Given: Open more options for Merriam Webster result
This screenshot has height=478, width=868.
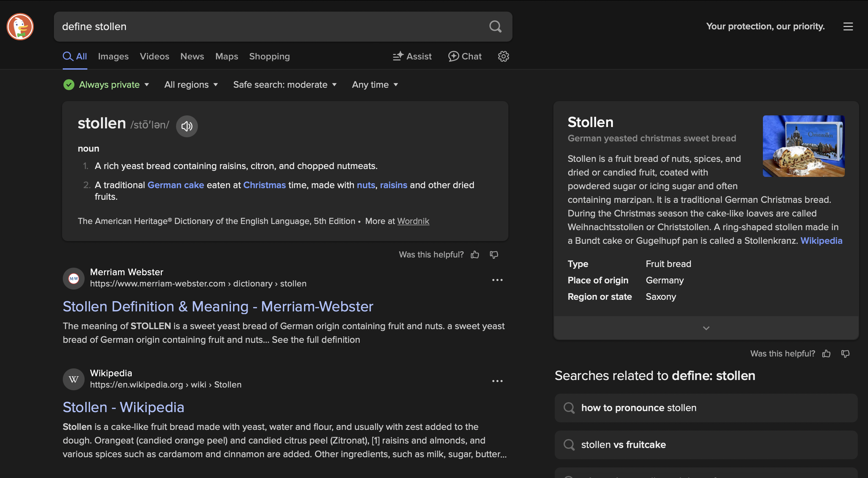Looking at the screenshot, I should 497,280.
